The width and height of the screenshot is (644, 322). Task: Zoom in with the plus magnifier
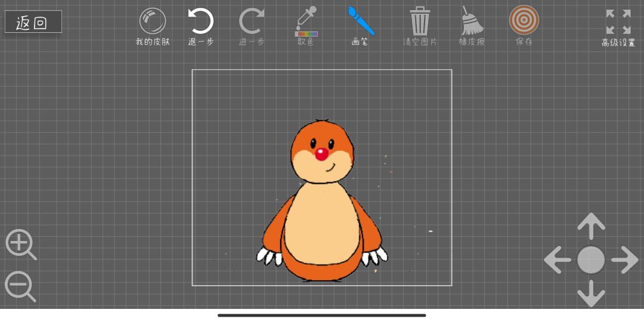coord(21,245)
